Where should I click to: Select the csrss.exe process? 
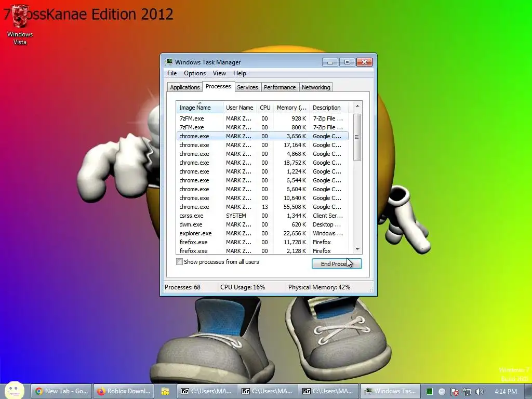[262, 216]
